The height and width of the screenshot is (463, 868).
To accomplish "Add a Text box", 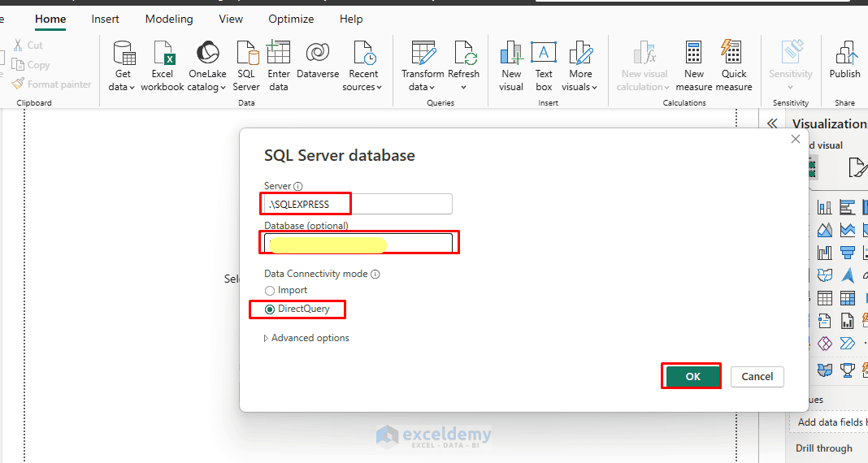I will coord(544,67).
